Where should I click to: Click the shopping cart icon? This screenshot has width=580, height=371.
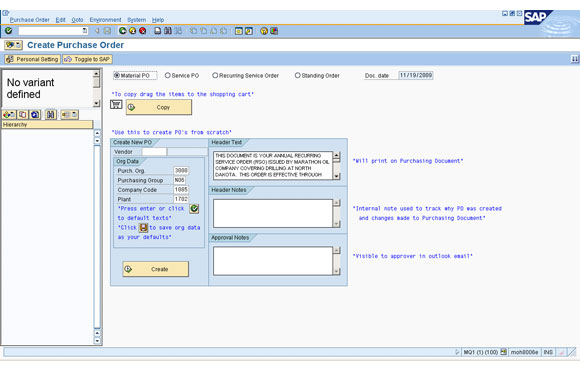coord(116,104)
